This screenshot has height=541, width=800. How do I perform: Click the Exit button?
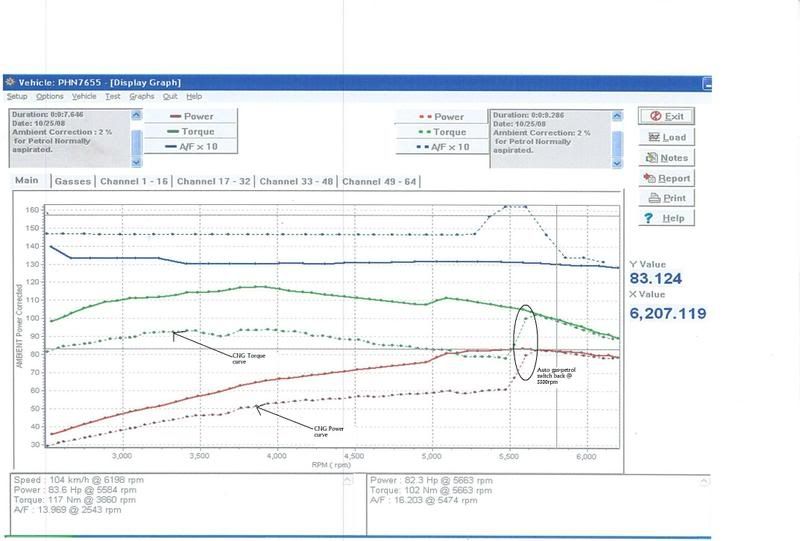pos(666,116)
